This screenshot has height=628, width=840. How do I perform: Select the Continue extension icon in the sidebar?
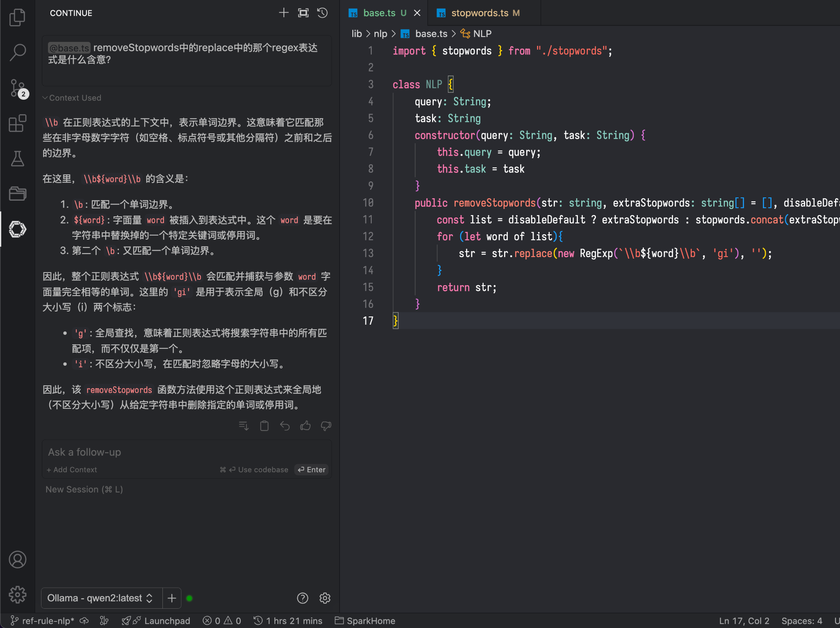[x=17, y=229]
